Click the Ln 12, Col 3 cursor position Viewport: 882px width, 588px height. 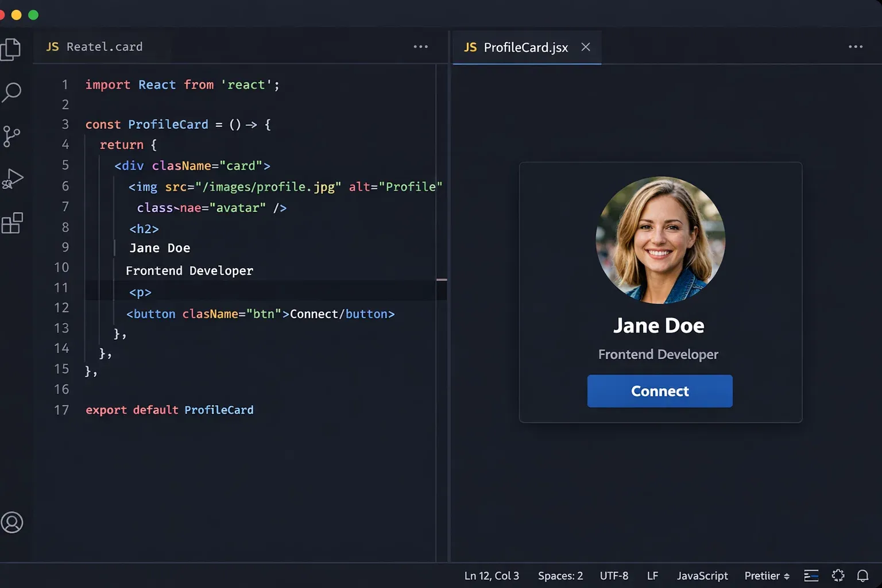492,575
